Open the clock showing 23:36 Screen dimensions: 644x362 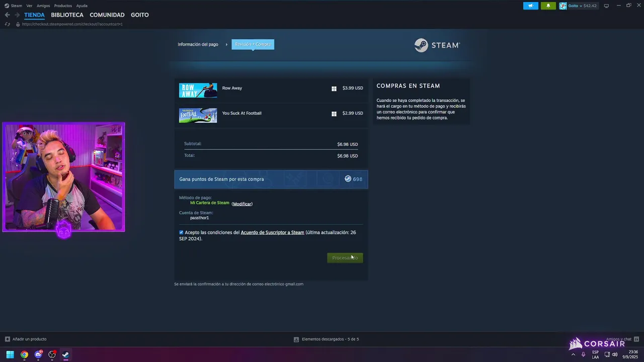coord(633,354)
